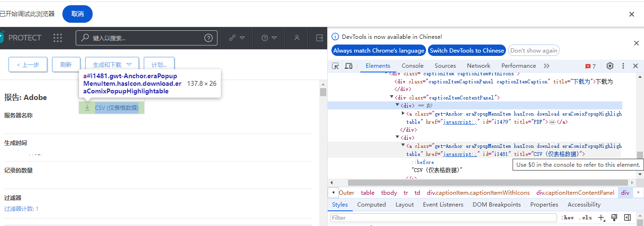
Task: Open the ESET apps grid menu
Action: click(x=58, y=38)
